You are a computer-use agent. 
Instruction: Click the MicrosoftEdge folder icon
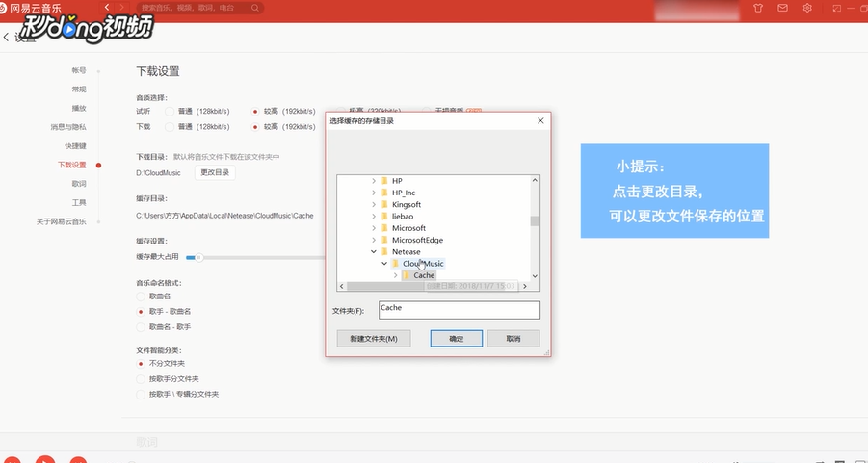384,240
